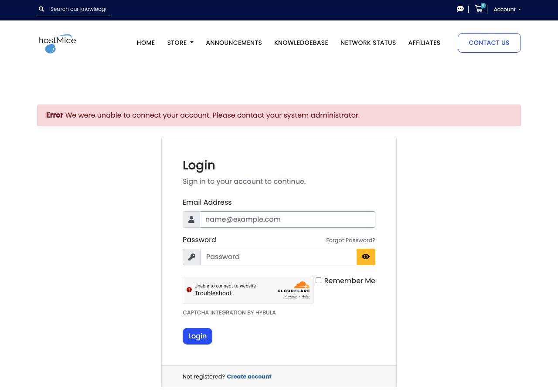Click the hostMice logo
Screen dimensions: 558x392
coord(57,43)
